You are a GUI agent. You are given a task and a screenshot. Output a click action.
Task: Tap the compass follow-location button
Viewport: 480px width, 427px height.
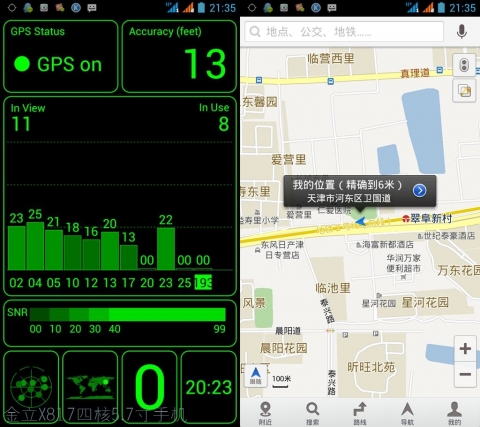[x=256, y=375]
